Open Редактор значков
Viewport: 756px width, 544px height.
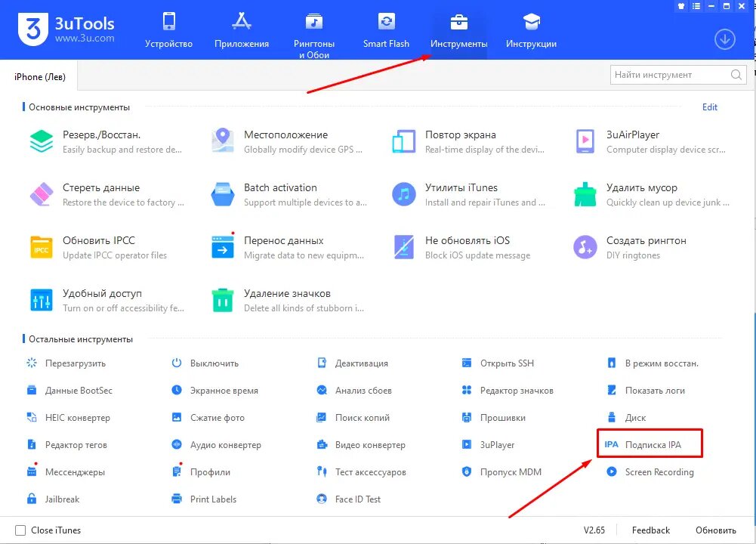click(x=508, y=390)
